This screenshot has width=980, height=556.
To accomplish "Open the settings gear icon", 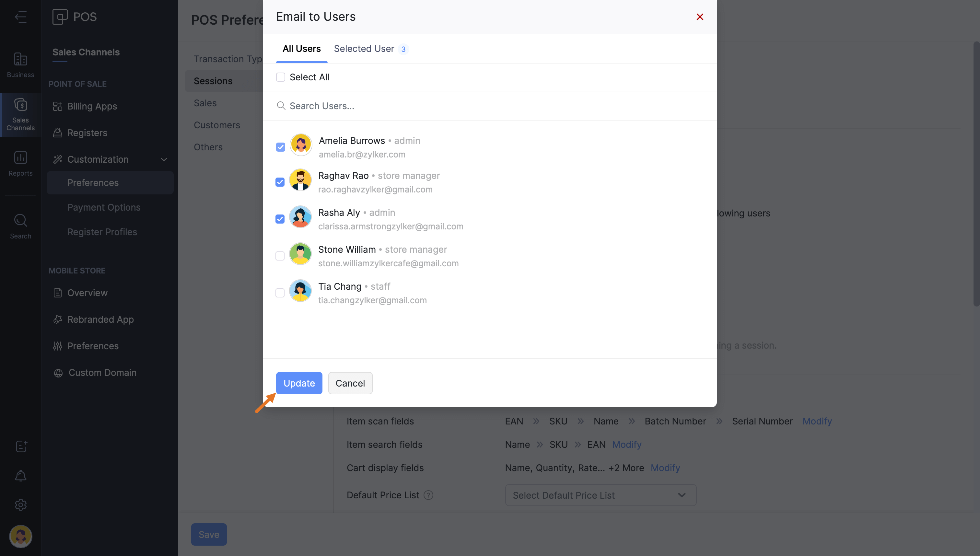I will (x=21, y=505).
